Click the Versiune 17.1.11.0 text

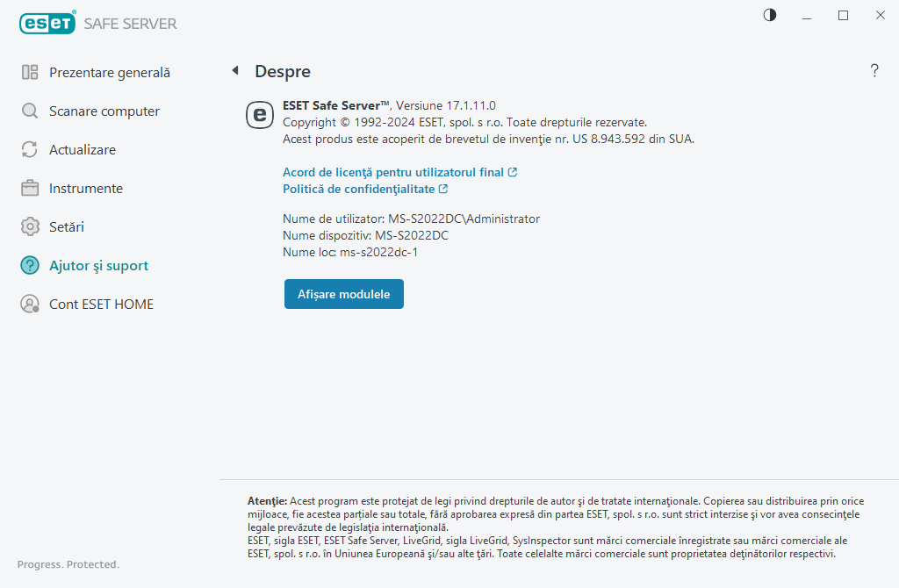click(x=446, y=105)
